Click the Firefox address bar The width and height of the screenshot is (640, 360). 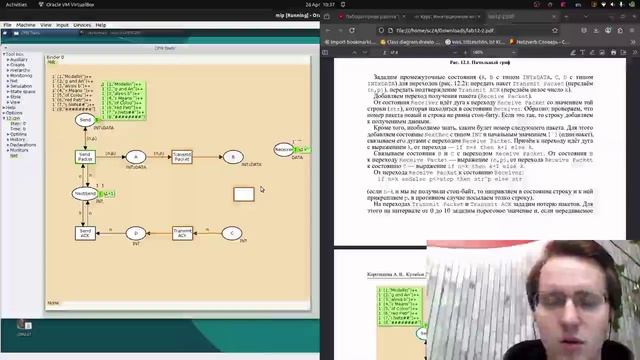pos(467,30)
